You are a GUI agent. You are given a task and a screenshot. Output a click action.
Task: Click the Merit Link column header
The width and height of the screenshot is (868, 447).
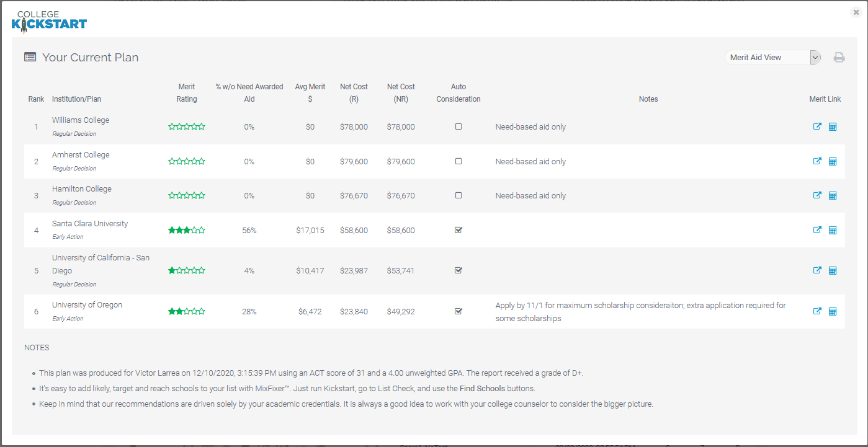(825, 99)
